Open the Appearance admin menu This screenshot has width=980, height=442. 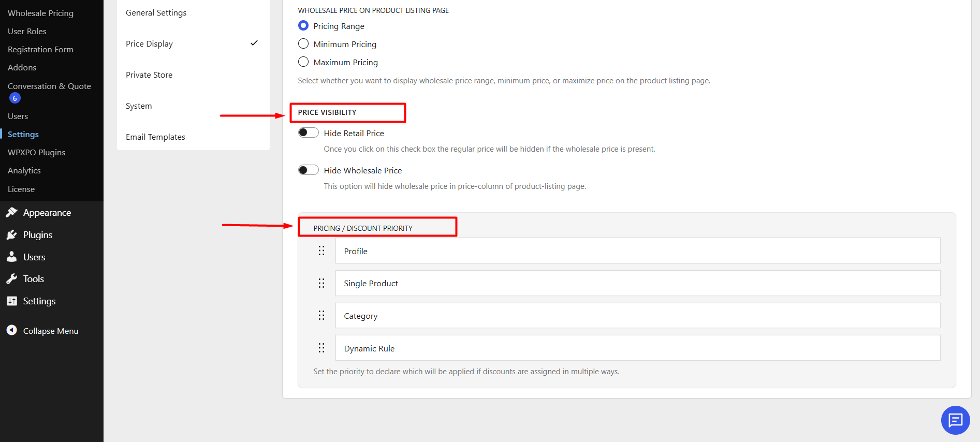click(x=47, y=212)
